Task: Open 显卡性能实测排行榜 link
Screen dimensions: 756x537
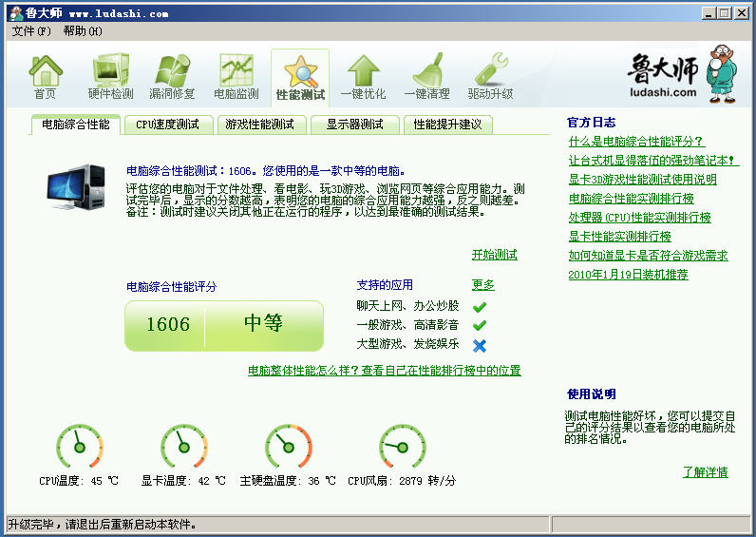Action: pyautogui.click(x=620, y=237)
